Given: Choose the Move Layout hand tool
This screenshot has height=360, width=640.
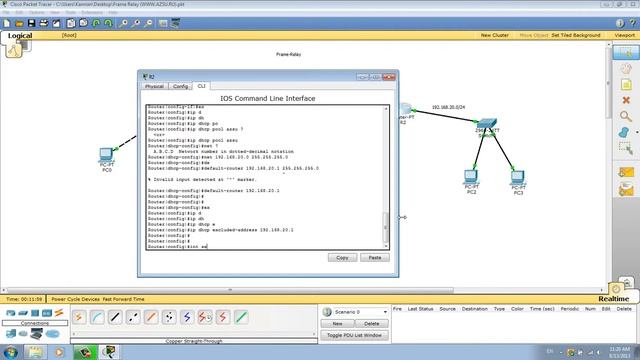Looking at the screenshot, I should (x=626, y=69).
